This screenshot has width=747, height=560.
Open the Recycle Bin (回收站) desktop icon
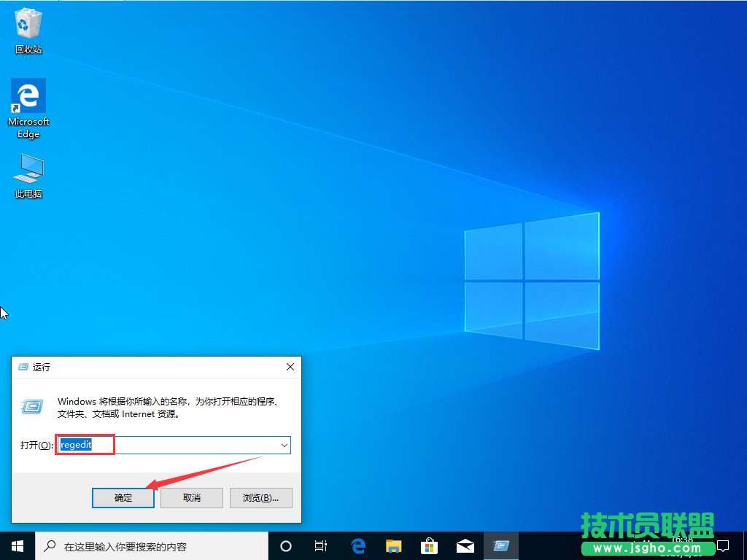pos(28,24)
